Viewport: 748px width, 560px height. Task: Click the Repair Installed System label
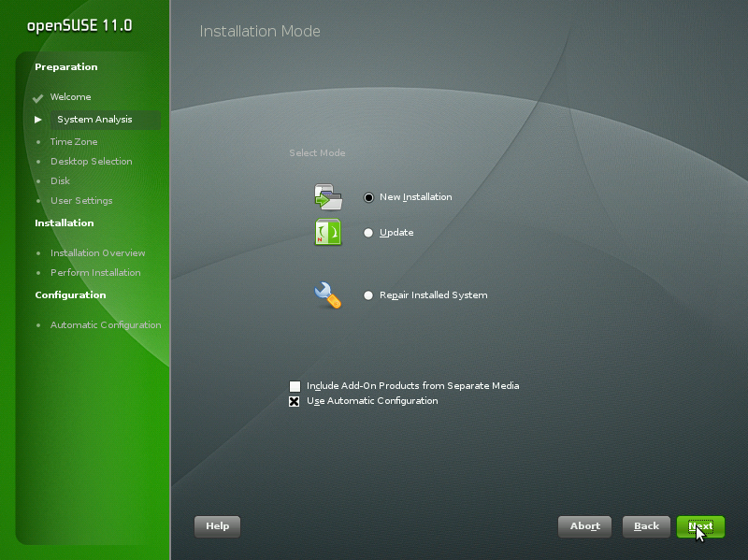click(x=434, y=295)
